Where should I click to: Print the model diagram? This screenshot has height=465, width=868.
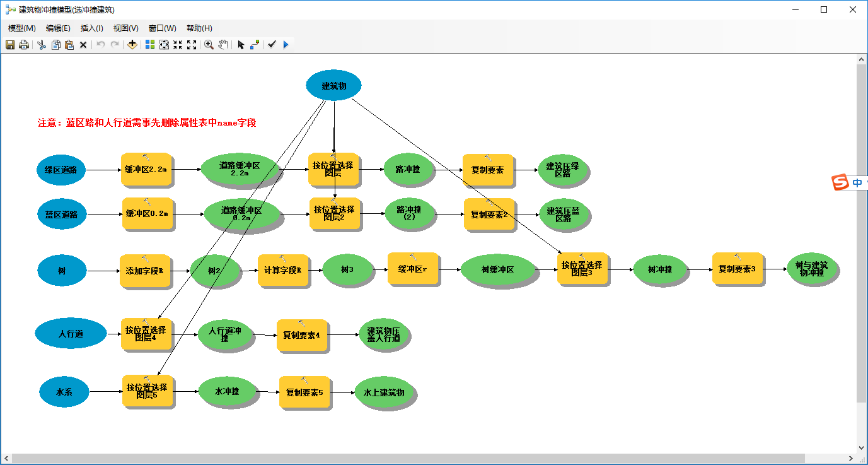23,45
